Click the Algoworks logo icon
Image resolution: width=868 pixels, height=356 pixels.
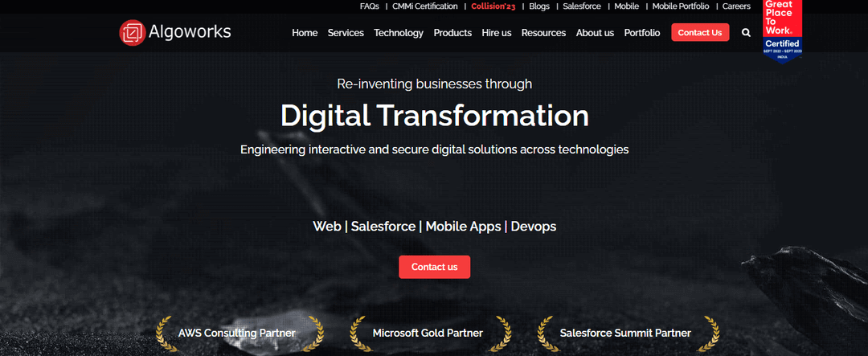click(x=132, y=33)
